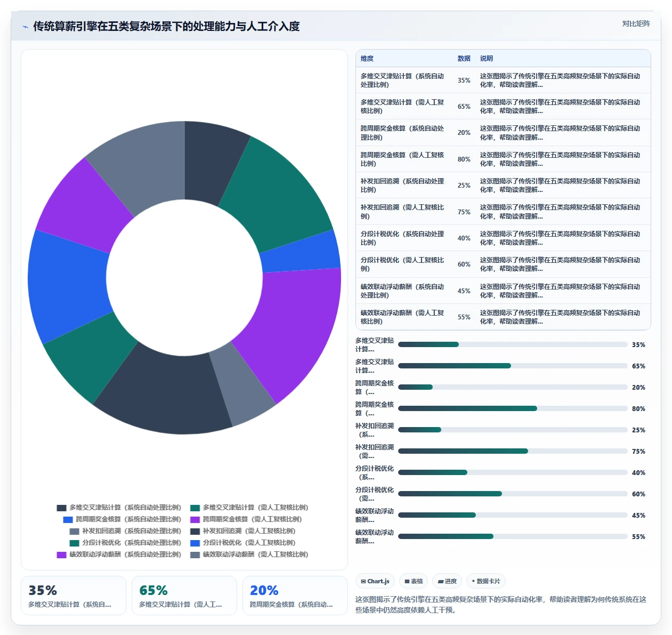Click the 维度 column header

(367, 59)
